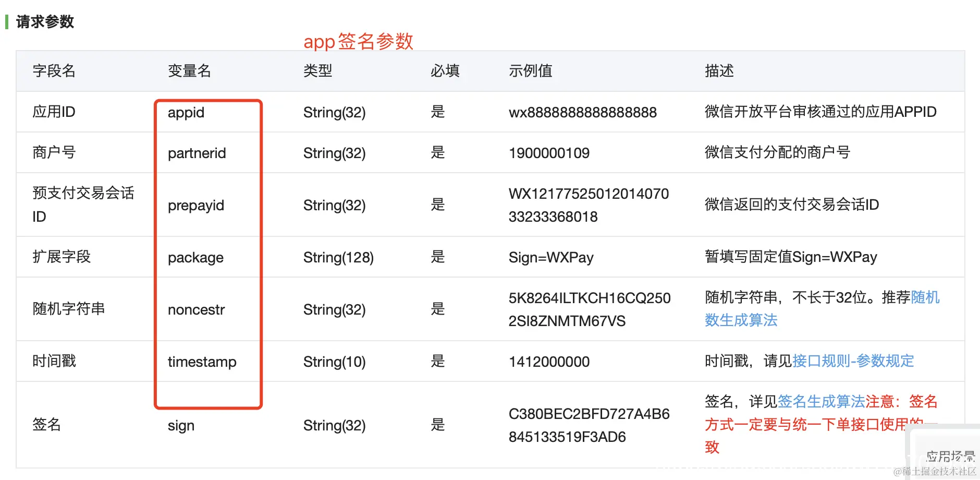Select the Sign=WXPay example value cell
Viewport: 980px width, 480px height.
click(551, 257)
